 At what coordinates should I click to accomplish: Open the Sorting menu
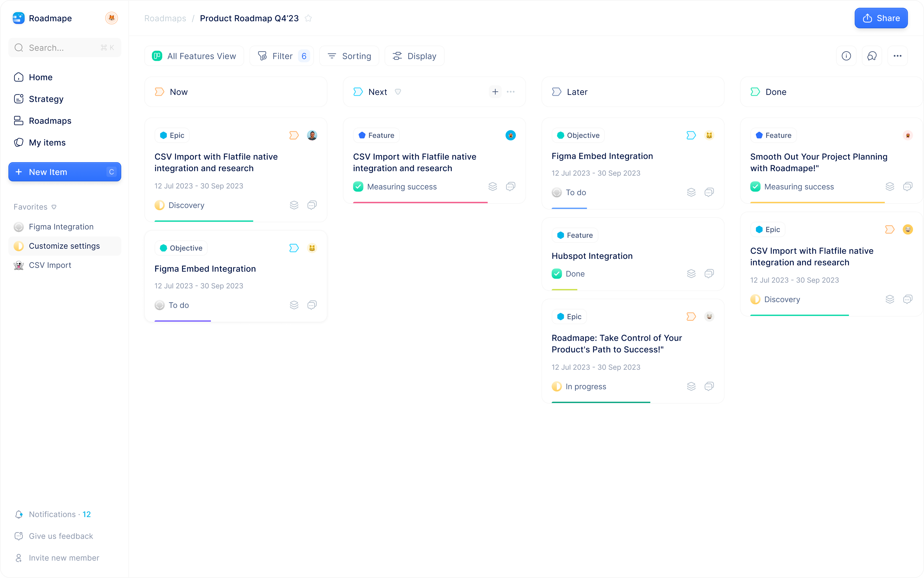349,55
